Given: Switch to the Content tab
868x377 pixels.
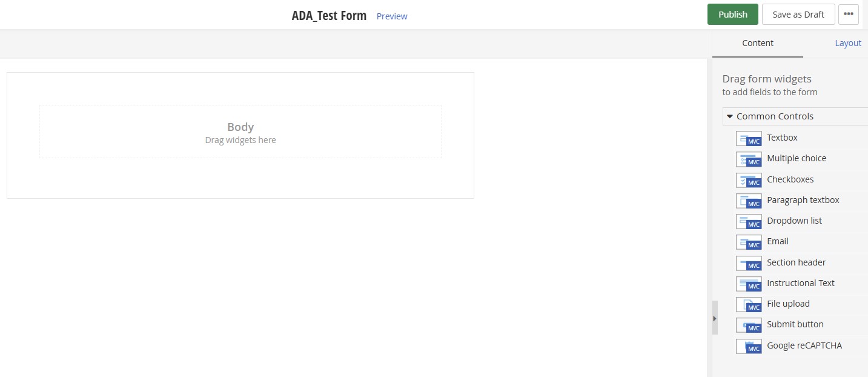Looking at the screenshot, I should [757, 43].
